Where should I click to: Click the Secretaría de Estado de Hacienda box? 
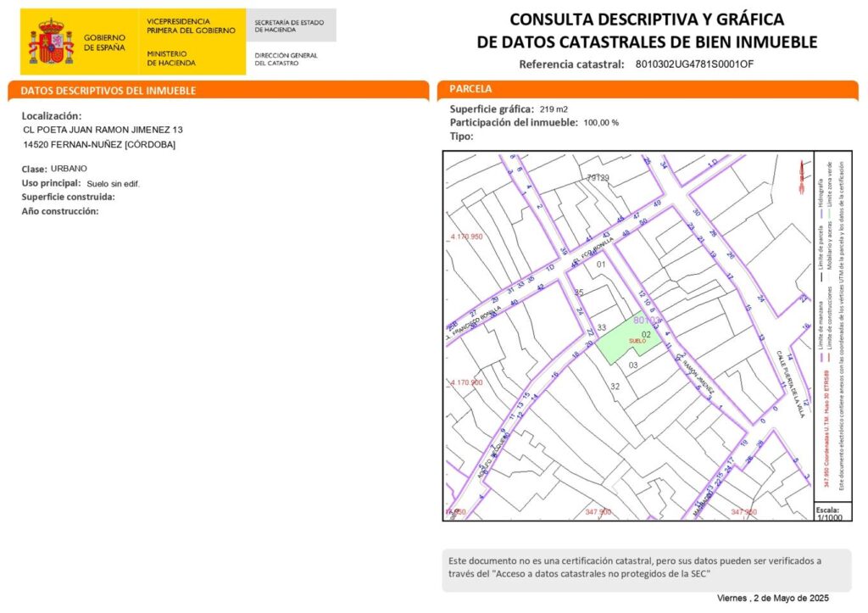point(291,25)
